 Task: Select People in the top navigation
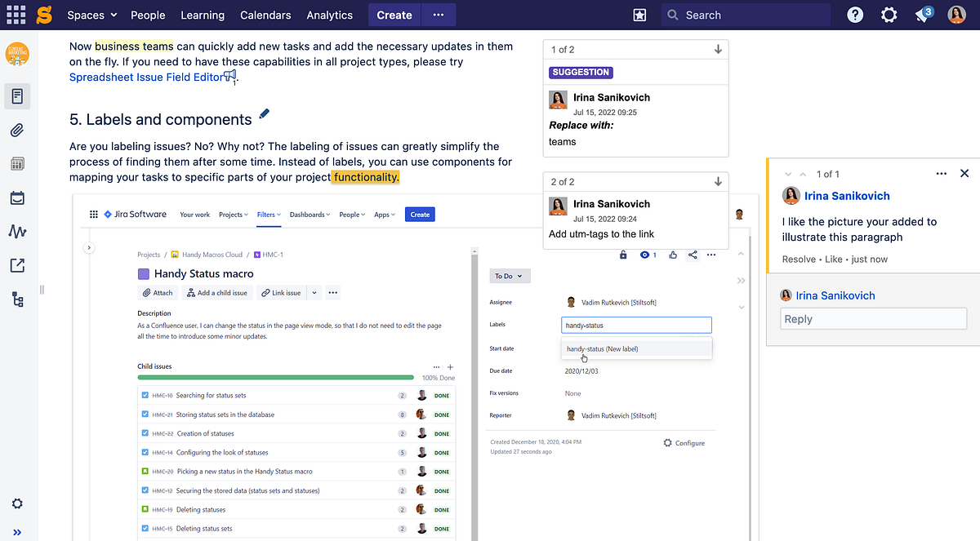(x=148, y=15)
